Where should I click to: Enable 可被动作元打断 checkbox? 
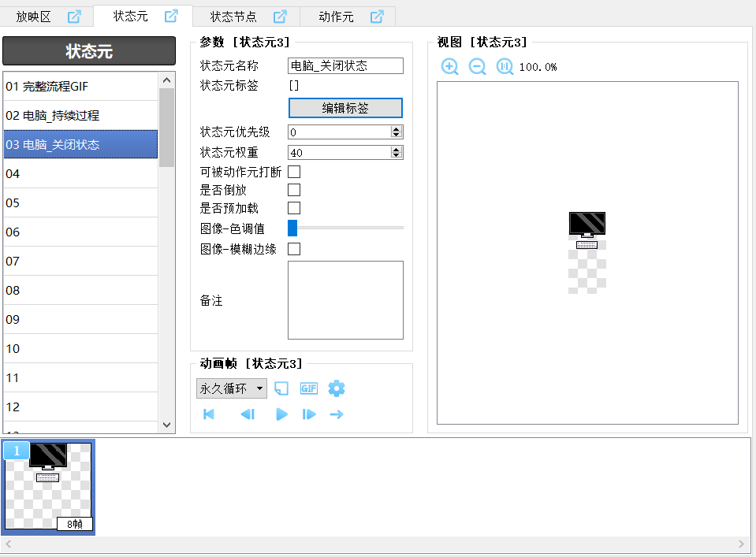tap(294, 172)
